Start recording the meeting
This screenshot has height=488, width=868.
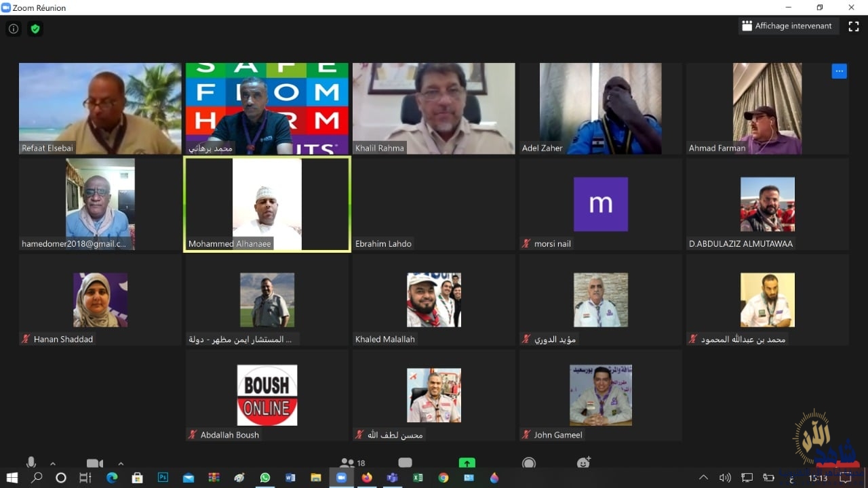(529, 463)
